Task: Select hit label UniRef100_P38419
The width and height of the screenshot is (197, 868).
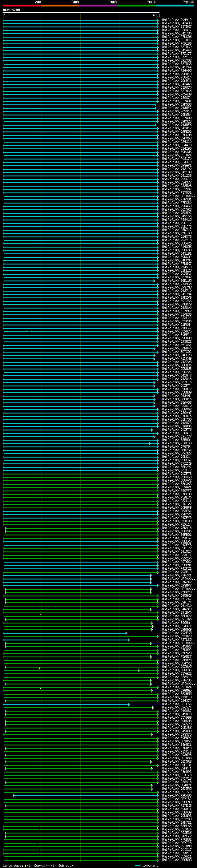Action: [x=176, y=676]
